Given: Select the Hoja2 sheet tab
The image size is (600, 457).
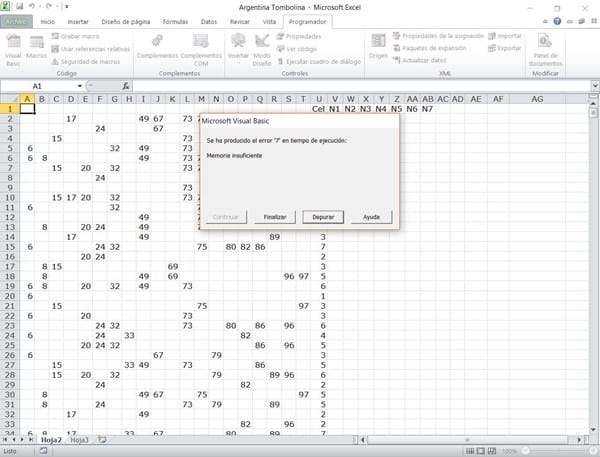Looking at the screenshot, I should point(51,440).
